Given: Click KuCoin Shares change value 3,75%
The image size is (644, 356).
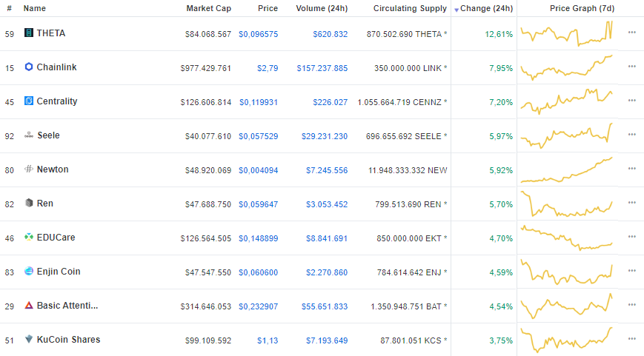Looking at the screenshot, I should 501,340.
